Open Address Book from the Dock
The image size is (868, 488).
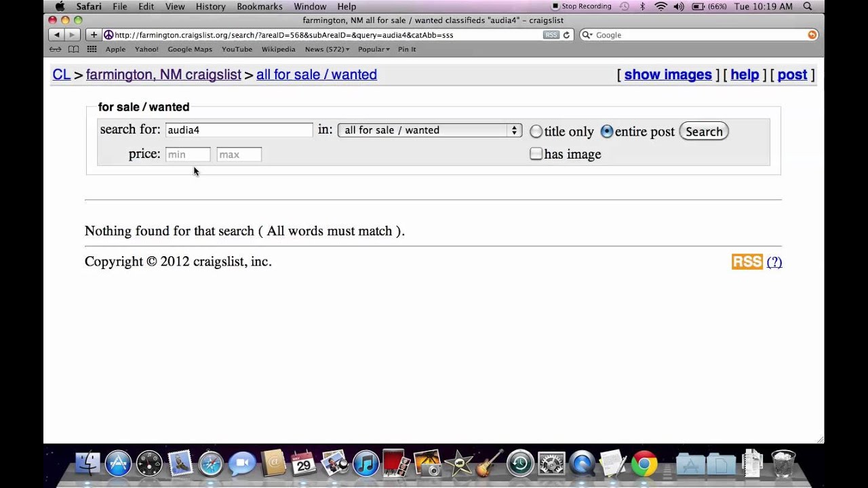point(273,464)
